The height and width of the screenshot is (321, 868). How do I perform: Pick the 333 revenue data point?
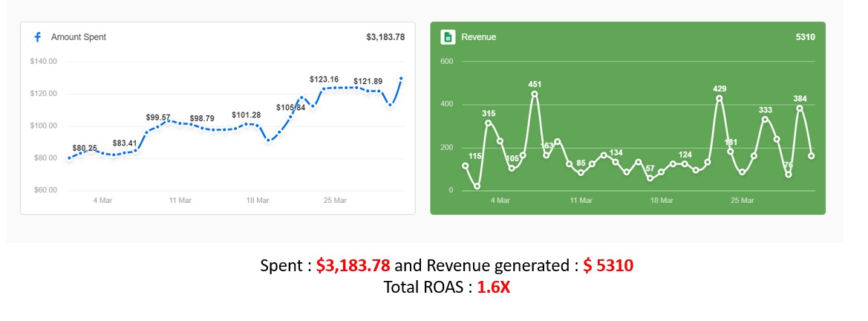pyautogui.click(x=765, y=119)
